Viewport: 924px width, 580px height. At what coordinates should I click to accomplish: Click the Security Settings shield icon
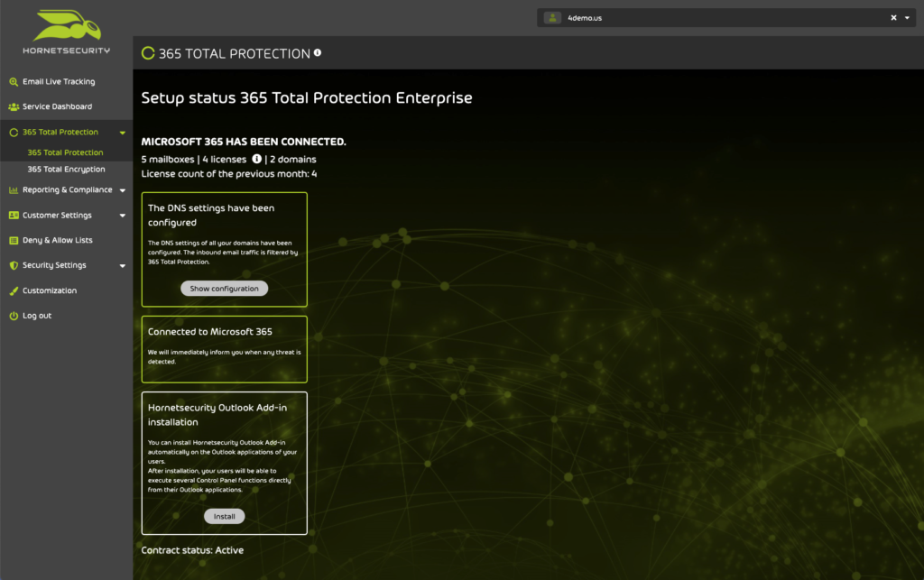[14, 265]
